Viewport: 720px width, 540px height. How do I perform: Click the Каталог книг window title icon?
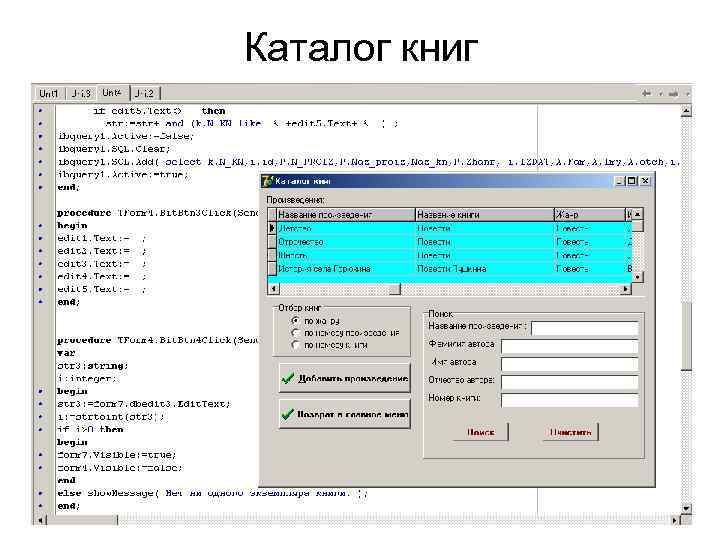[x=267, y=181]
